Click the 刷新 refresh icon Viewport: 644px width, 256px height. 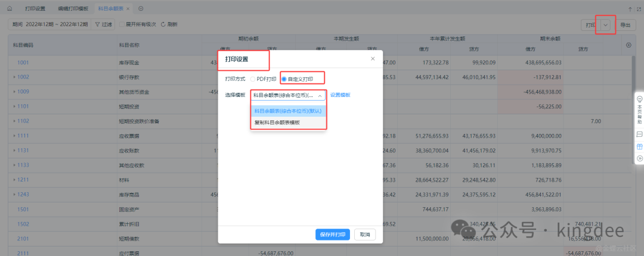pos(163,24)
